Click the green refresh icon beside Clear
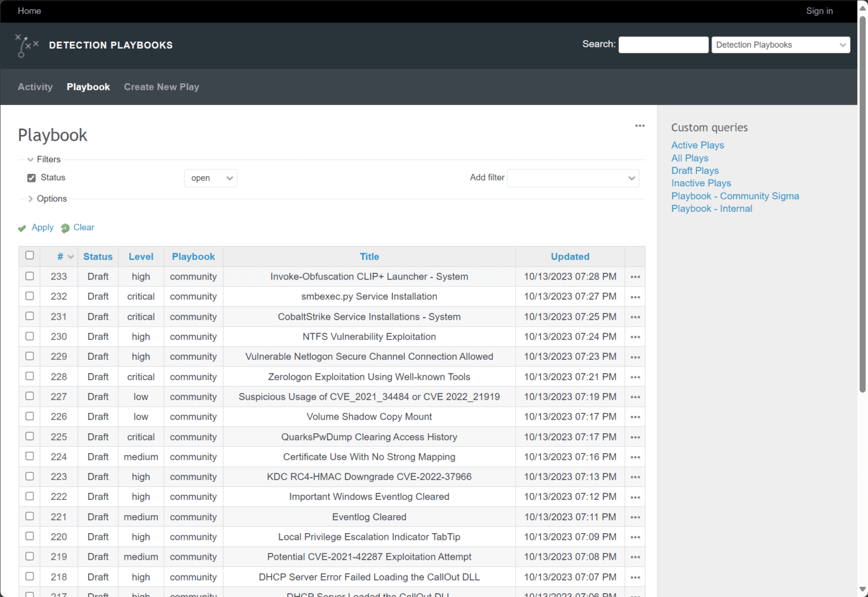 tap(64, 228)
